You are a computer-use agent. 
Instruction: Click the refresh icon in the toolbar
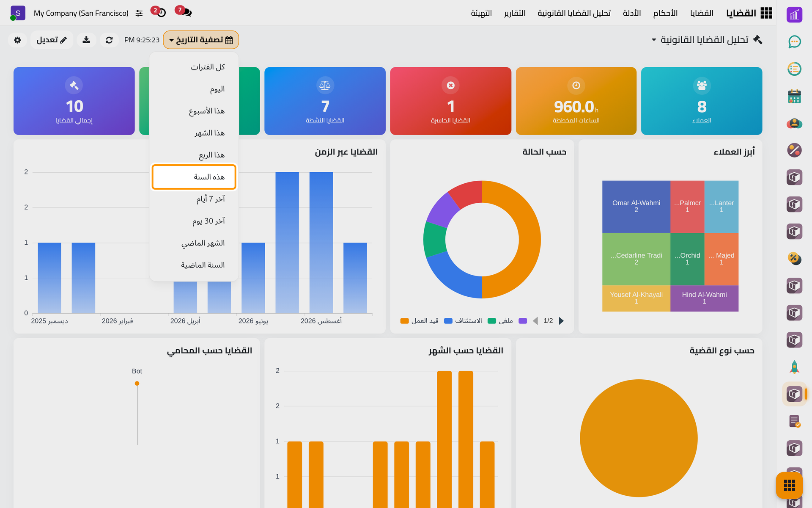click(109, 40)
